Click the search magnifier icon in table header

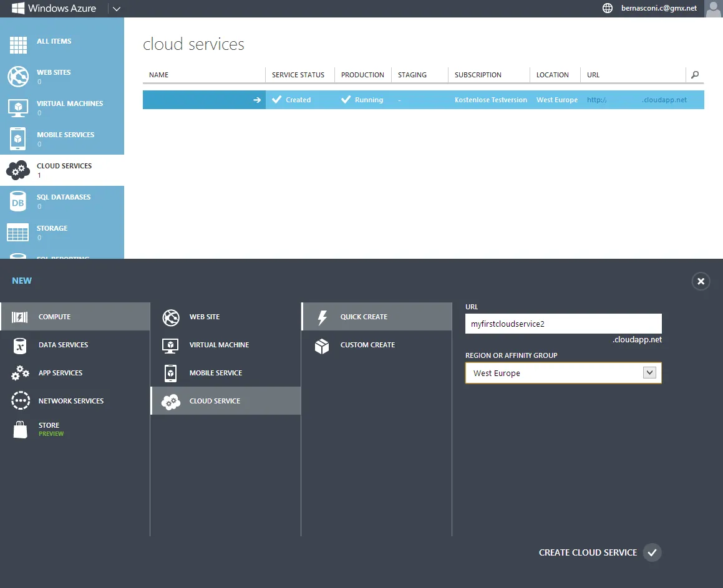(695, 75)
